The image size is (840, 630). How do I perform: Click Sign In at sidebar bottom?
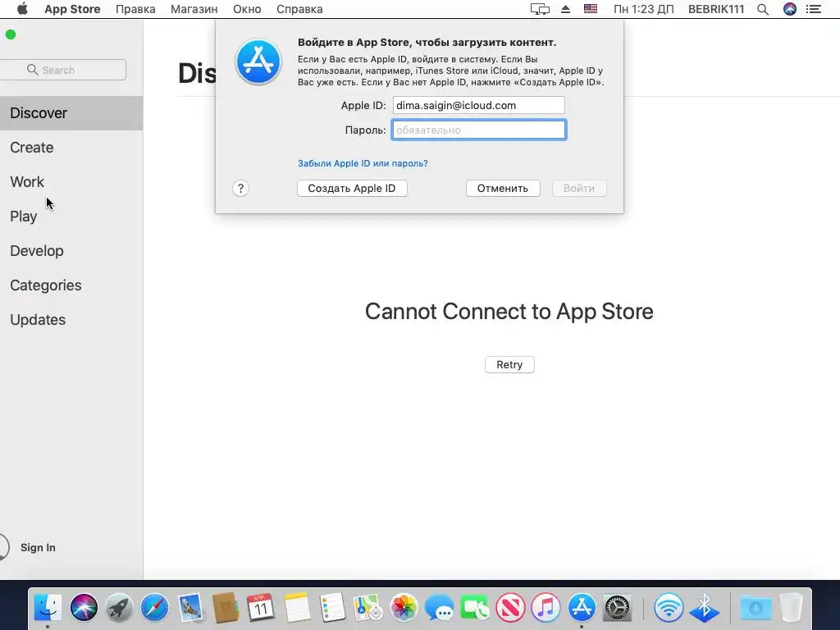point(38,547)
